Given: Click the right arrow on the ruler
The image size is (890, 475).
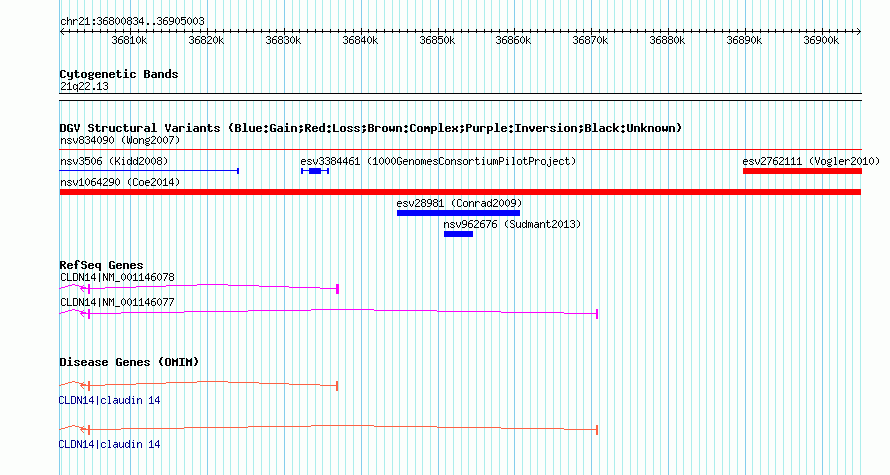Looking at the screenshot, I should click(x=859, y=32).
